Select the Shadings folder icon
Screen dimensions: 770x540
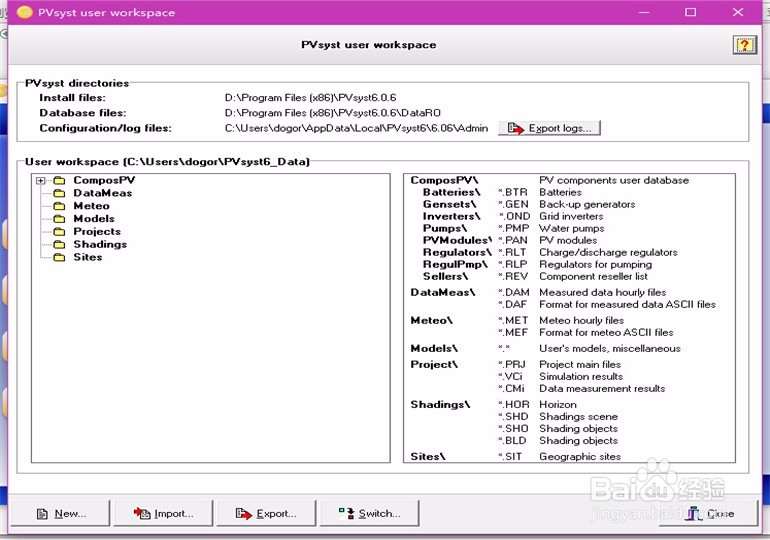pos(59,244)
